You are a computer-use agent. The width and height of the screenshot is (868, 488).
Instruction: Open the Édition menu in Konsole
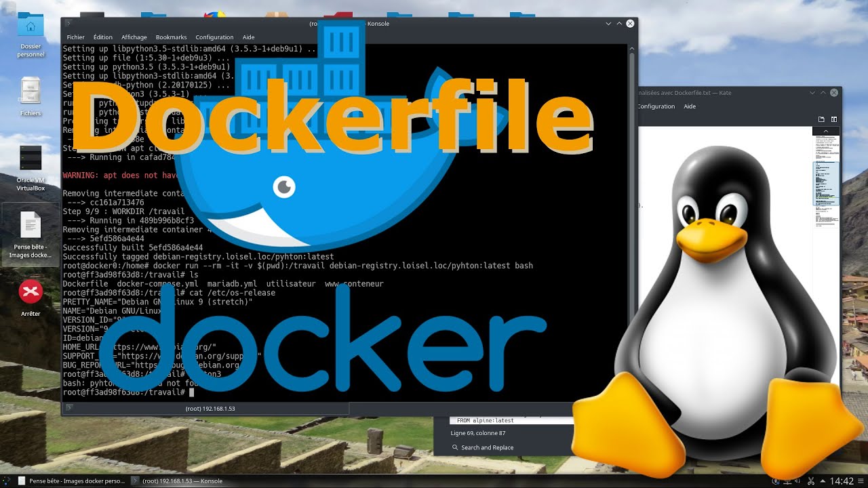[x=103, y=37]
